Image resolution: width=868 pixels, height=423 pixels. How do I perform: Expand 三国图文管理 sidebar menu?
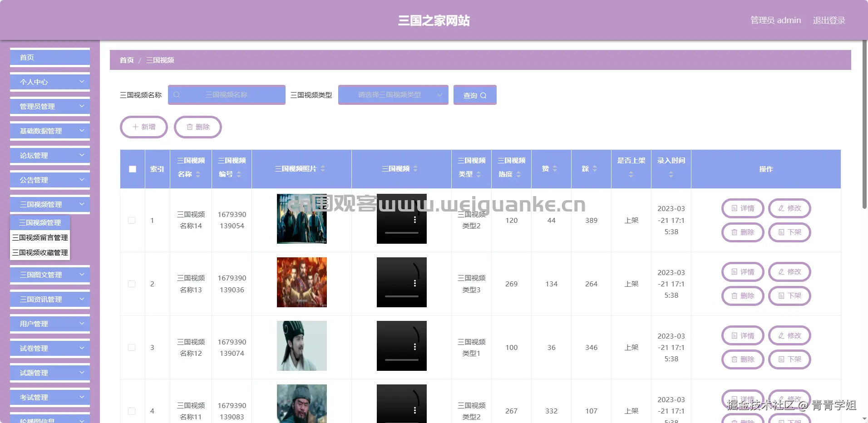(x=50, y=275)
